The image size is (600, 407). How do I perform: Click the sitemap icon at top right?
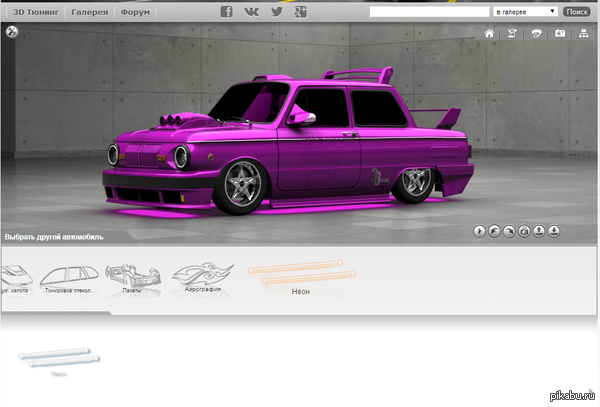point(583,33)
